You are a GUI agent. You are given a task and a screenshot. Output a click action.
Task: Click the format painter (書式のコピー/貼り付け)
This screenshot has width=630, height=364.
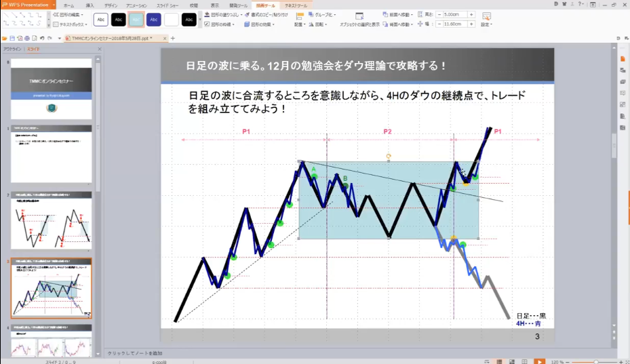[x=268, y=14]
